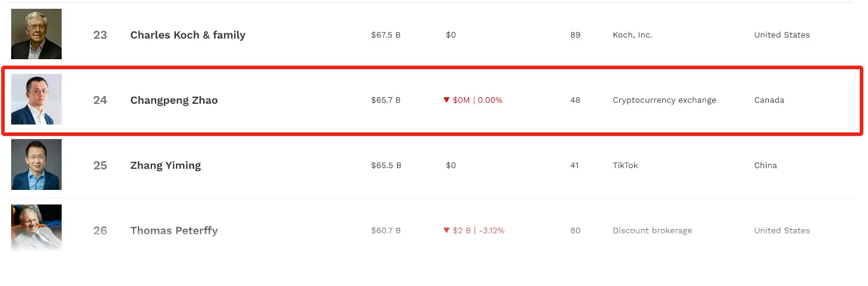This screenshot has height=286, width=868.
Task: Click Thomas Peterffy's portrait thumbnail
Action: tap(36, 227)
